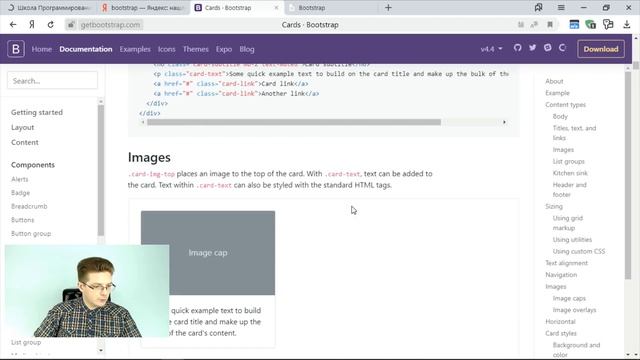Viewport: 640px width, 360px height.
Task: Click the bookmarks collection icon in the title bar
Action: point(539,7)
